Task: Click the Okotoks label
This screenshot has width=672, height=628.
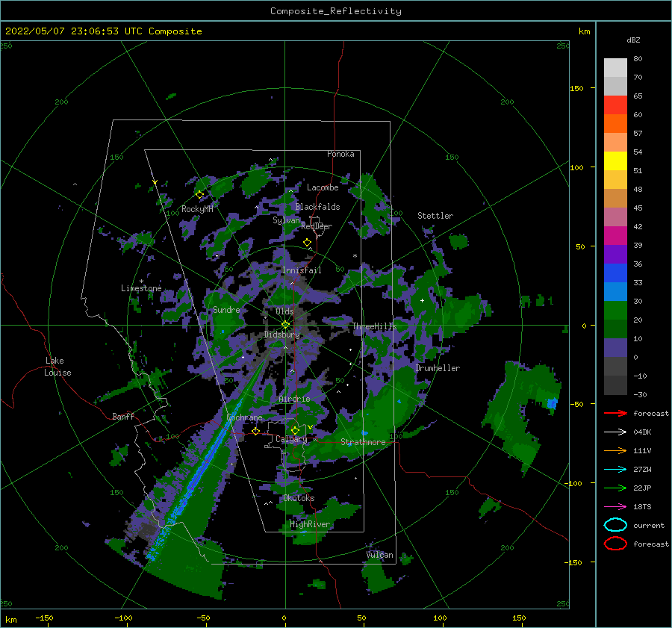Action: [299, 498]
